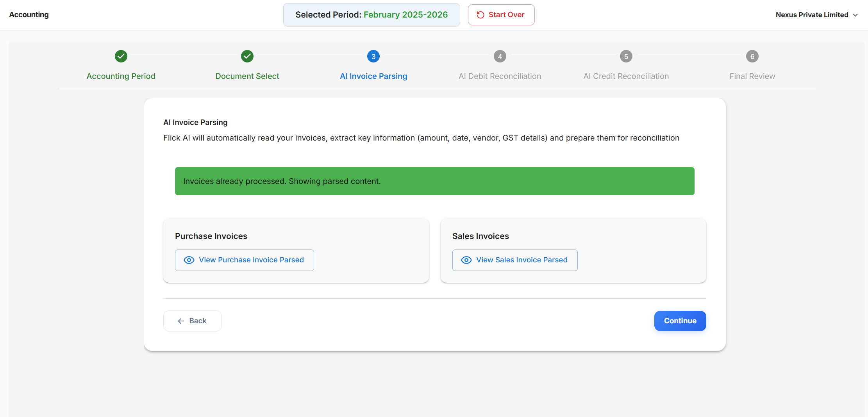This screenshot has height=417, width=868.
Task: Click the eye icon for Sales Invoice Parsed
Action: (466, 260)
